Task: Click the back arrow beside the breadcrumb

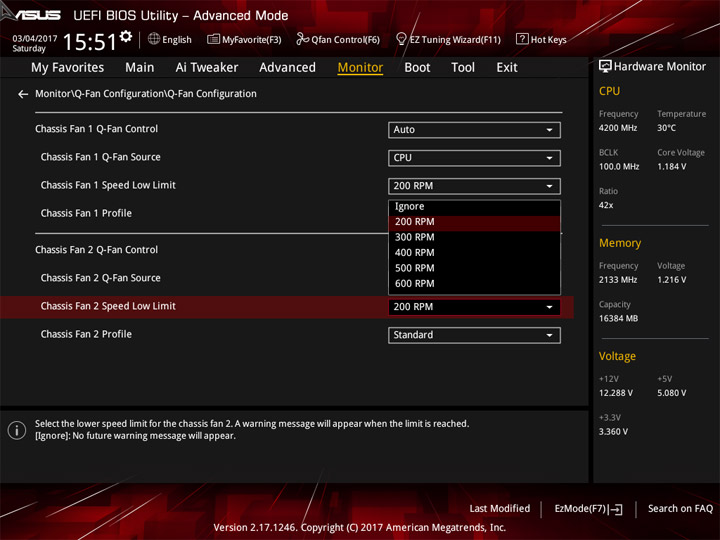Action: (x=23, y=94)
